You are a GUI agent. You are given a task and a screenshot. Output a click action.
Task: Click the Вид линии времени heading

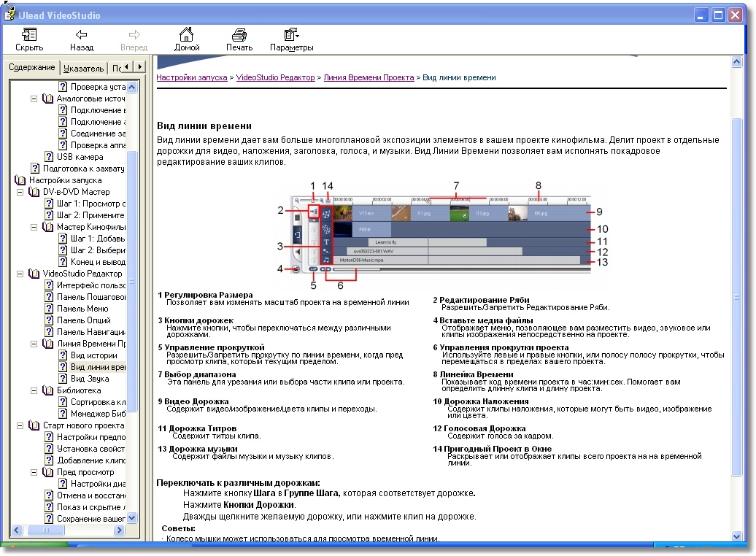[204, 126]
